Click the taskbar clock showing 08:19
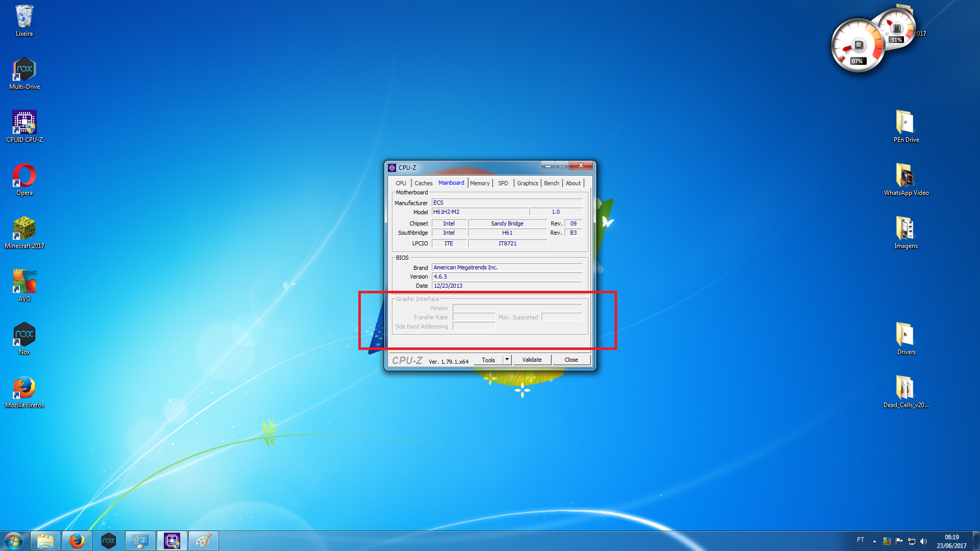The width and height of the screenshot is (980, 551). [951, 541]
